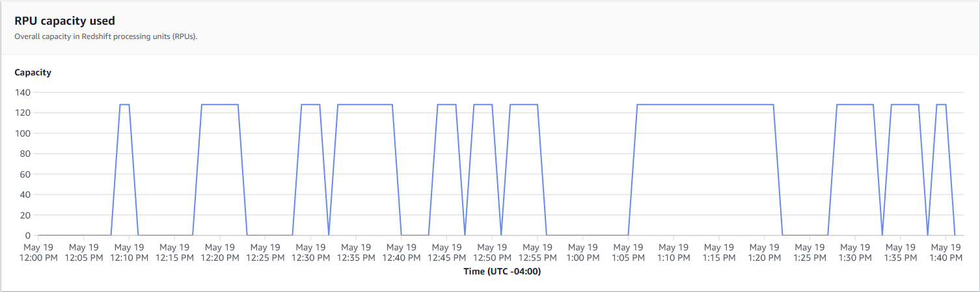Screen dimensions: 980x292
Task: Select the 120 y-axis tick label
Action: (x=23, y=113)
